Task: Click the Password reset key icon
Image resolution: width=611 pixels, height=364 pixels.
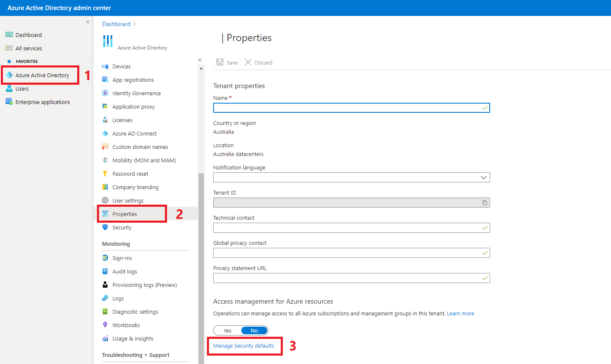Action: point(105,174)
